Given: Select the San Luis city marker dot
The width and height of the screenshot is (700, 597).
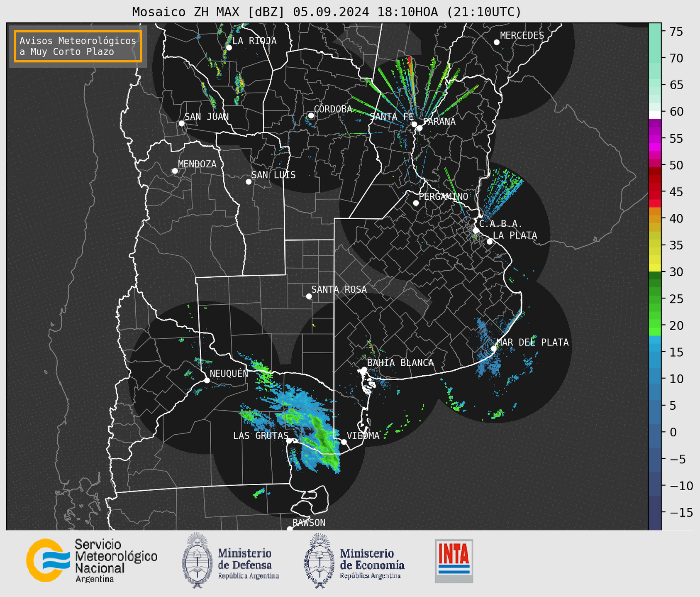Looking at the screenshot, I should [249, 182].
